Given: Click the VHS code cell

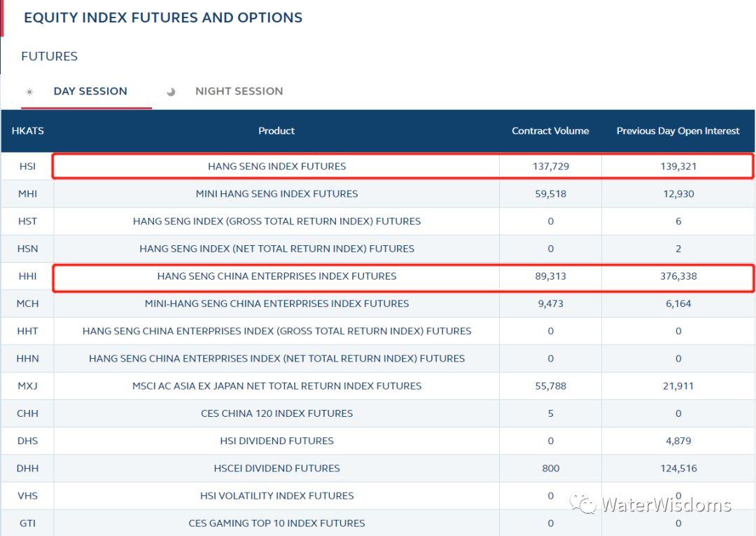Looking at the screenshot, I should 27,497.
